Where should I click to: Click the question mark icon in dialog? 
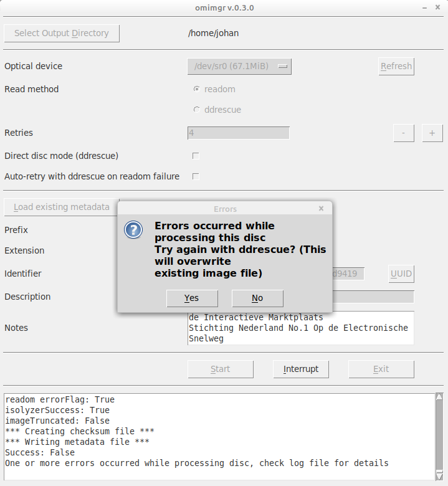[133, 229]
